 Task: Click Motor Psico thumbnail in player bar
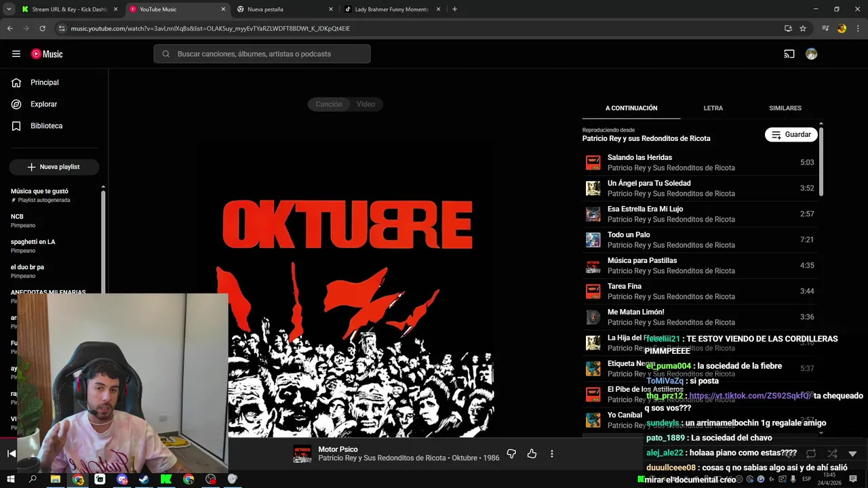pyautogui.click(x=302, y=454)
